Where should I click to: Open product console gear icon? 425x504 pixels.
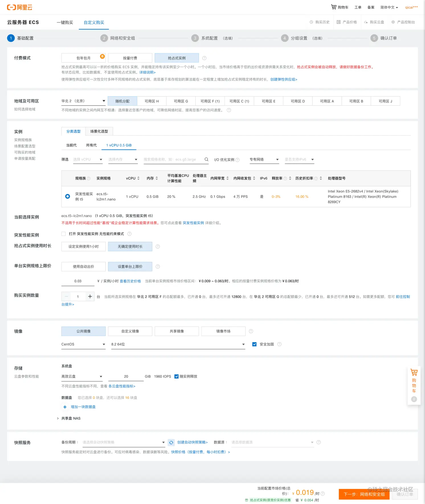coord(393,22)
